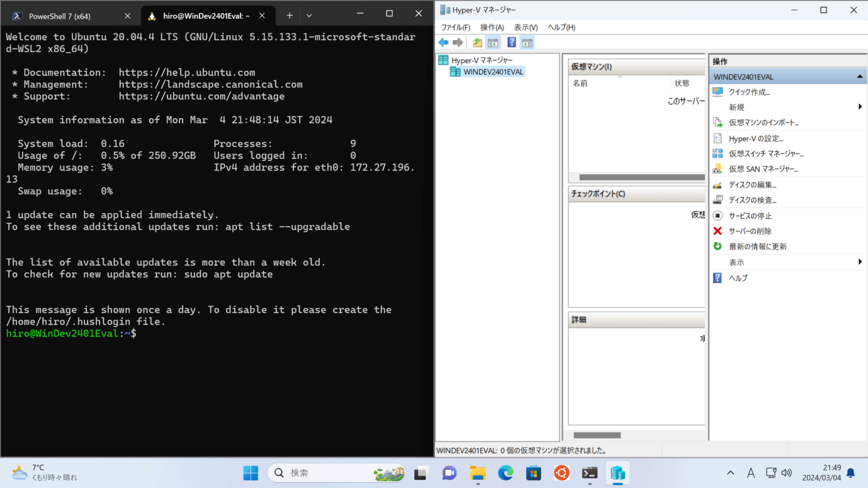Image resolution: width=868 pixels, height=488 pixels.
Task: Expand the 表示 submenu arrow
Action: [x=860, y=262]
